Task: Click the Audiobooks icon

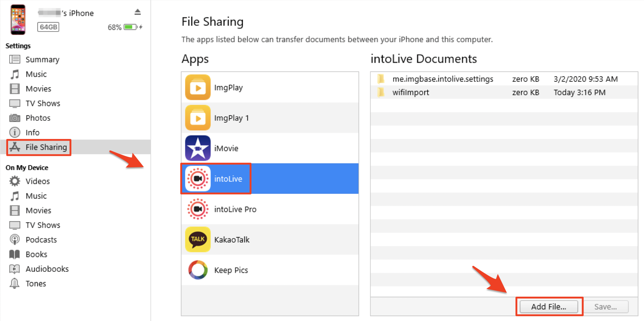Action: coord(15,269)
